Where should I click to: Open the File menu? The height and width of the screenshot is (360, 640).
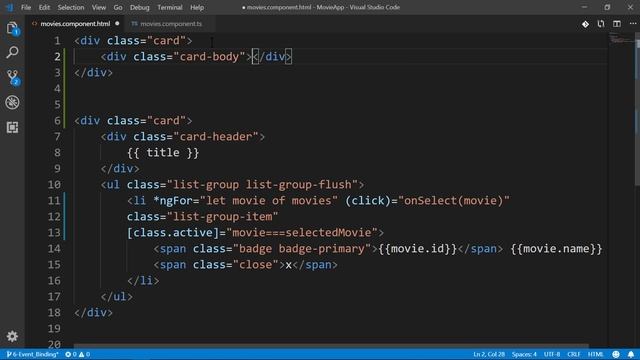coord(26,7)
